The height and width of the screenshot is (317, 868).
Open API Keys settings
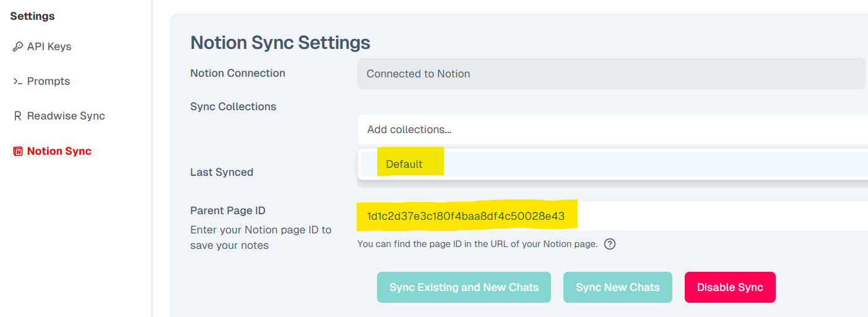[x=49, y=46]
